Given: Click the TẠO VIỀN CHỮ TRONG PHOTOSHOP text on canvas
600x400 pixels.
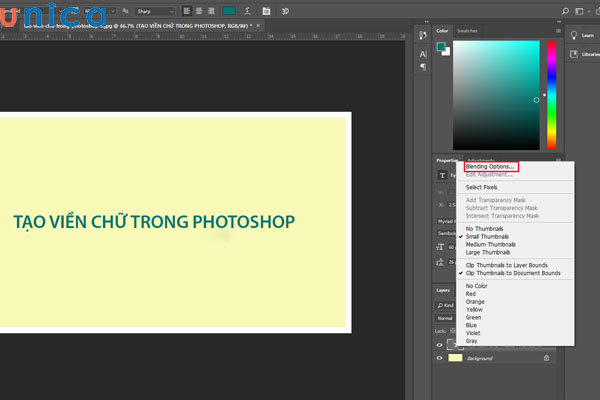Looking at the screenshot, I should [154, 222].
